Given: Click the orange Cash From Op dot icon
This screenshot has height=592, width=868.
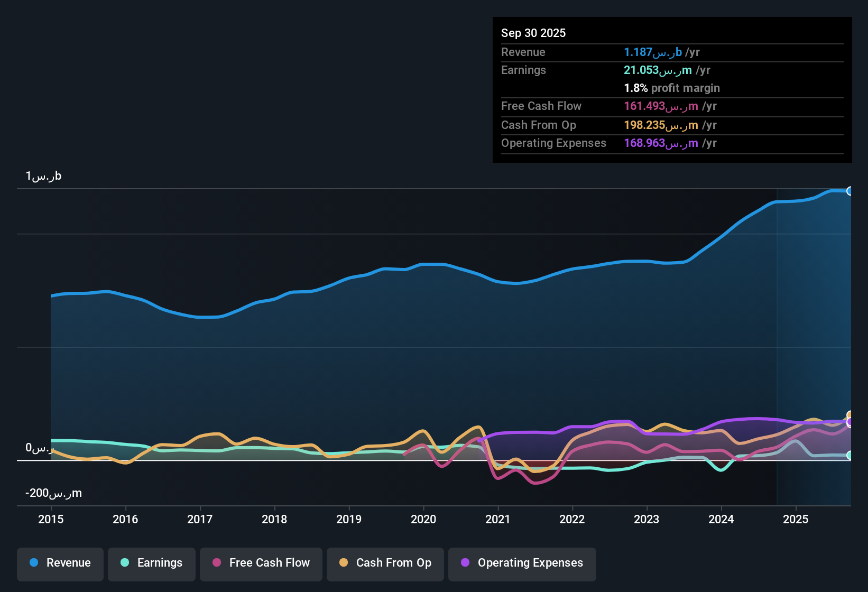Looking at the screenshot, I should pos(344,563).
